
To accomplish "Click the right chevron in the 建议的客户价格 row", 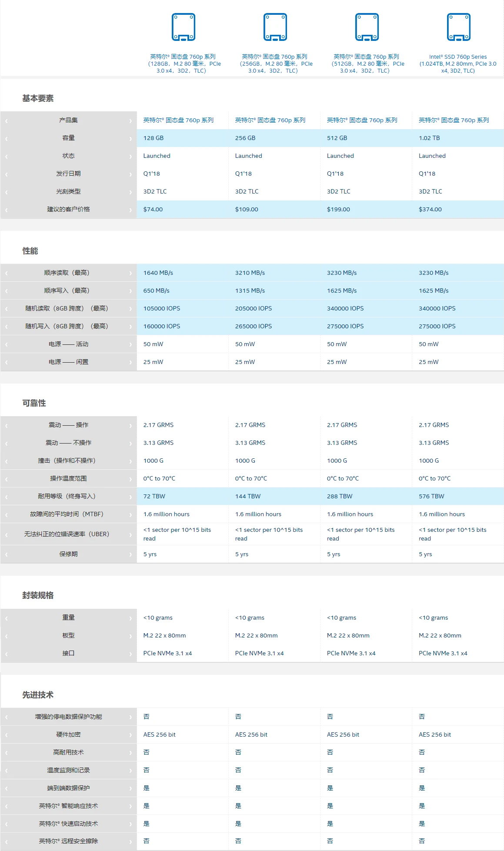I will point(130,210).
